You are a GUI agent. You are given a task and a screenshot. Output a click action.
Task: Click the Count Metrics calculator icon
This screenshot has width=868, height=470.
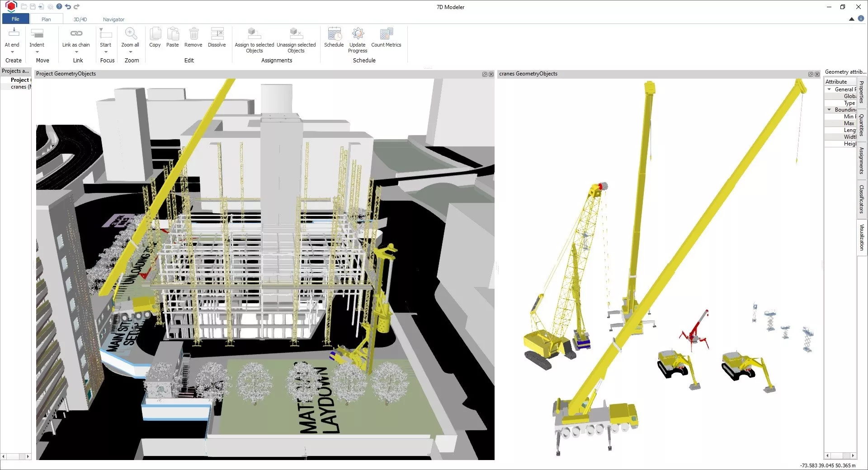387,33
